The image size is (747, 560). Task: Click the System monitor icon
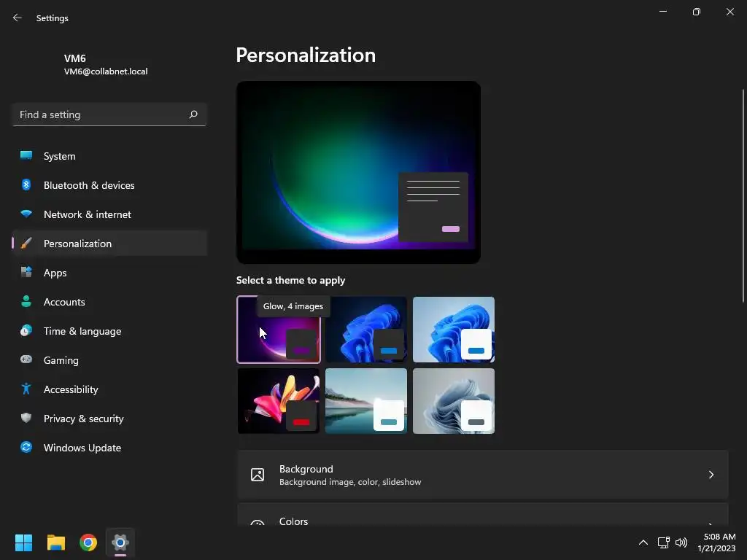coord(26,156)
